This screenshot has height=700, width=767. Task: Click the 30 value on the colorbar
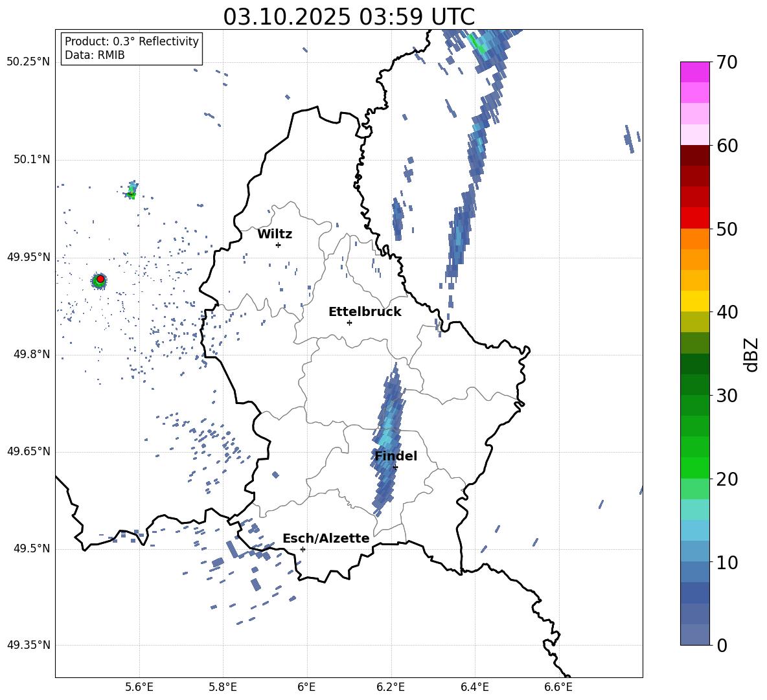coord(727,395)
